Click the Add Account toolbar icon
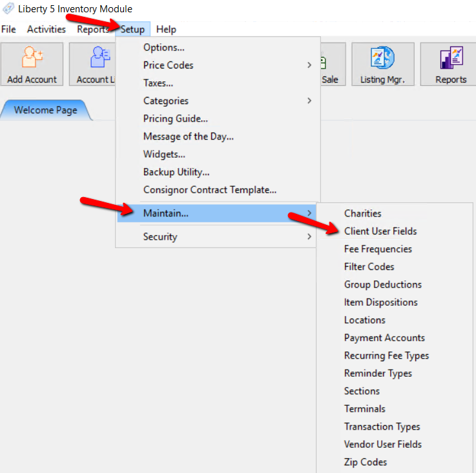 tap(32, 64)
